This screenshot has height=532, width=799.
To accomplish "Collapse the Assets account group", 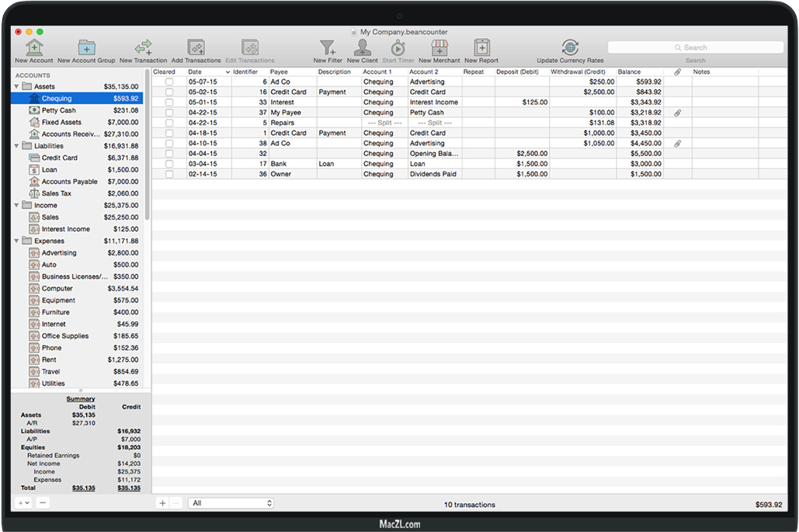I will tap(17, 86).
